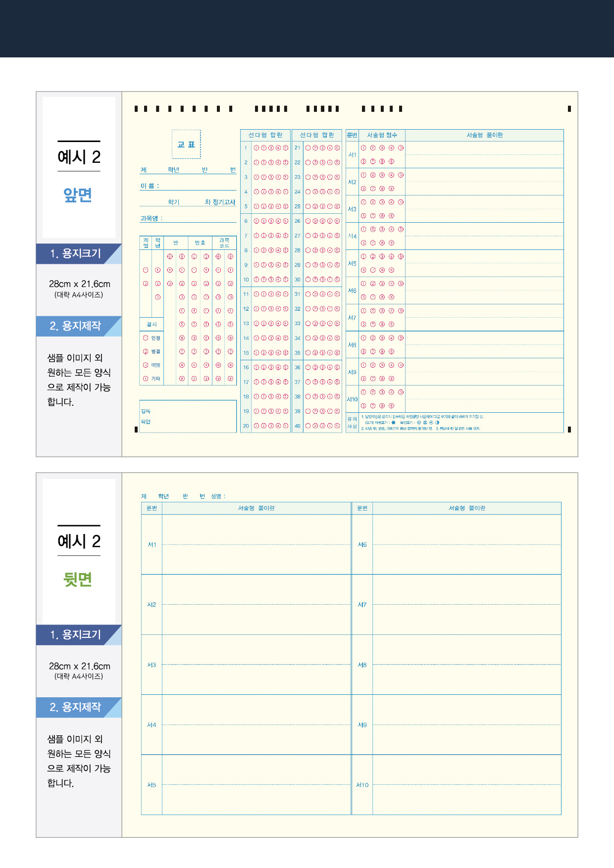
Task: Click the "번호" column header
Action: [x=200, y=242]
